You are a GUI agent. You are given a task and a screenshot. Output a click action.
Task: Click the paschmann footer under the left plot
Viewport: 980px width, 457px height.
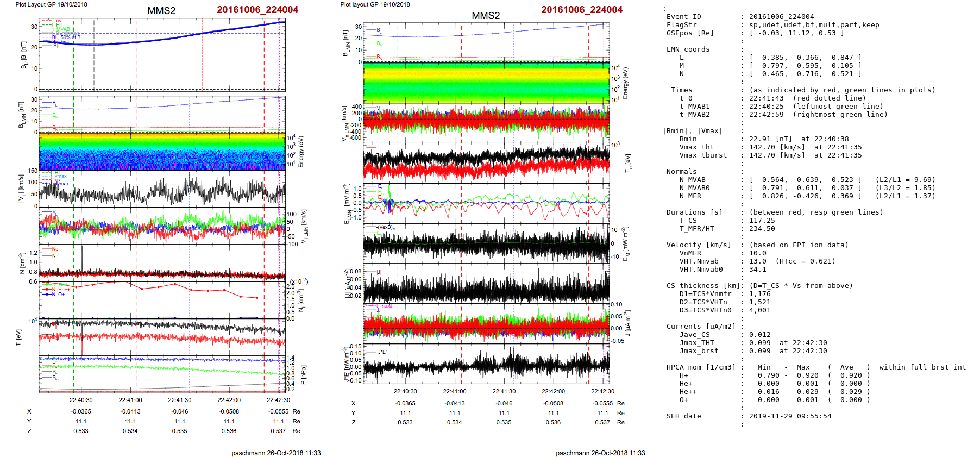(x=276, y=453)
